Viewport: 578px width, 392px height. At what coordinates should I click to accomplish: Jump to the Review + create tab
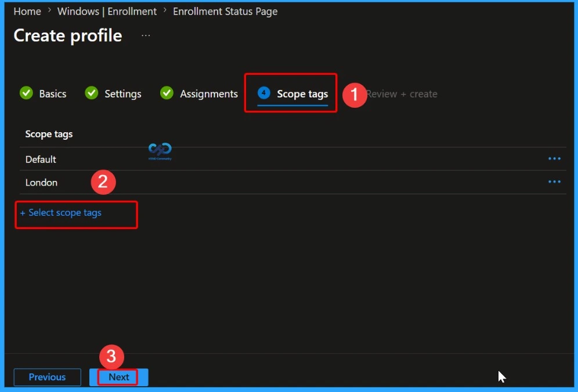(402, 94)
